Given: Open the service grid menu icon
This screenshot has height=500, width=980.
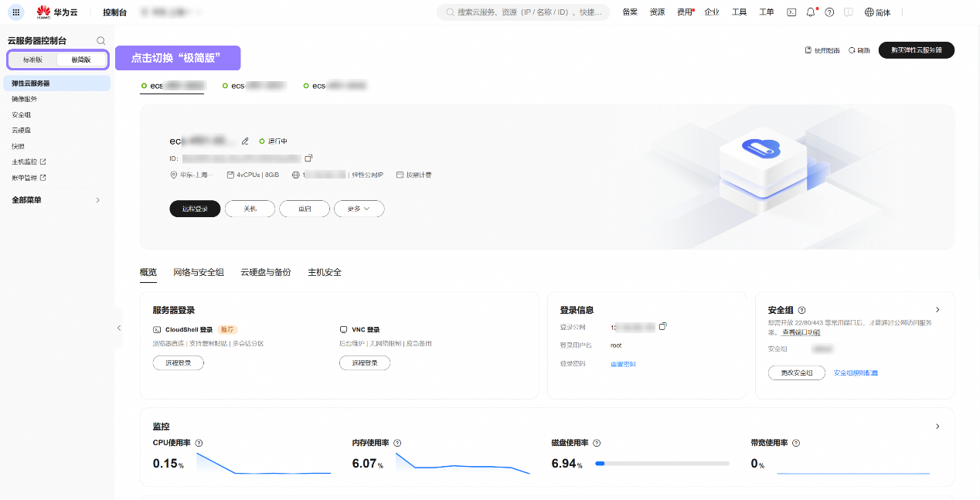Looking at the screenshot, I should click(x=16, y=12).
